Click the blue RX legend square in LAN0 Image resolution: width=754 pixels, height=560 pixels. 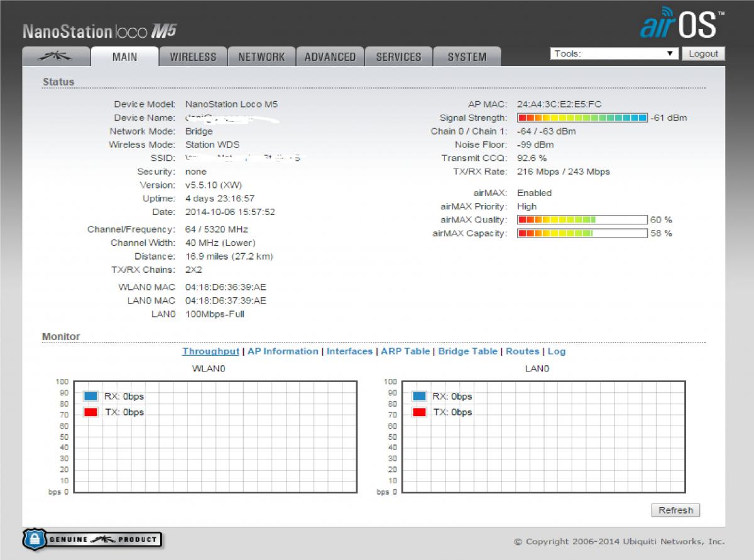click(x=420, y=397)
